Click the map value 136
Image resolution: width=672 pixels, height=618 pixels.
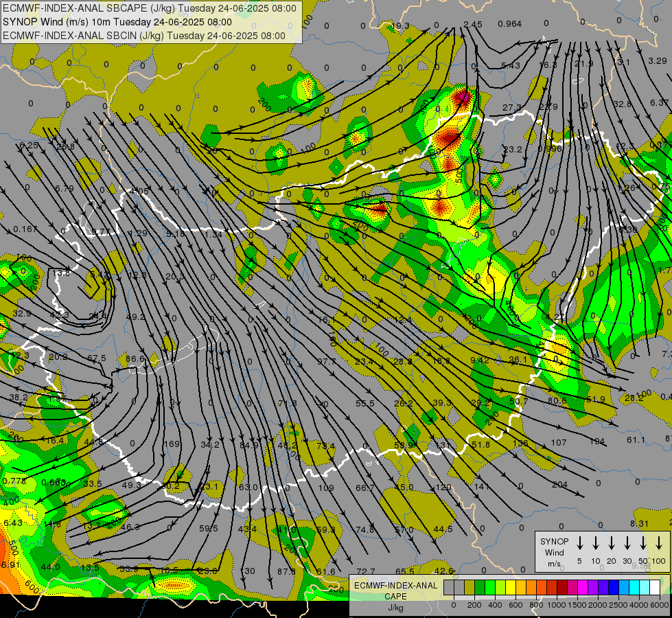pos(520,443)
